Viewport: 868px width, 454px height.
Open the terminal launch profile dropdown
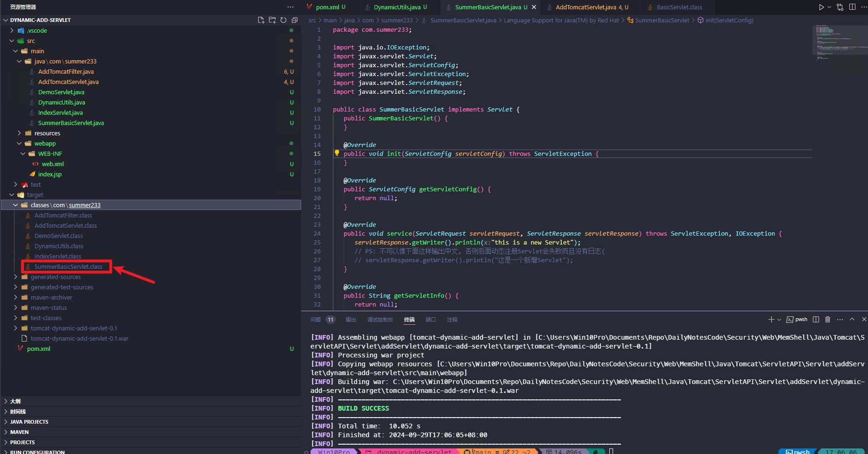pos(779,320)
